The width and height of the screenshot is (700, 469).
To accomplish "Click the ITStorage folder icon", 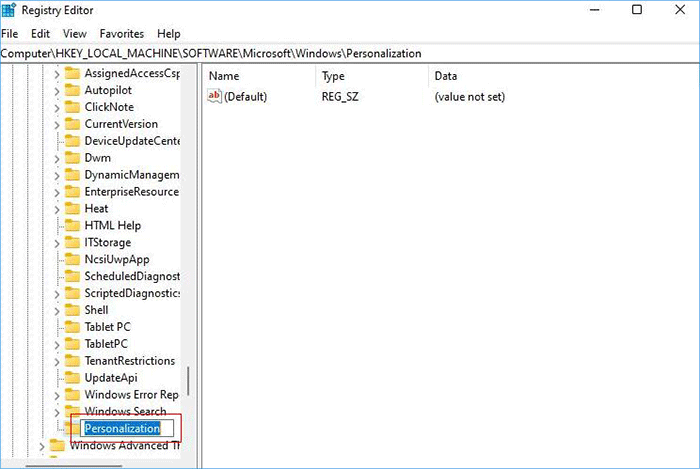I will (x=72, y=242).
